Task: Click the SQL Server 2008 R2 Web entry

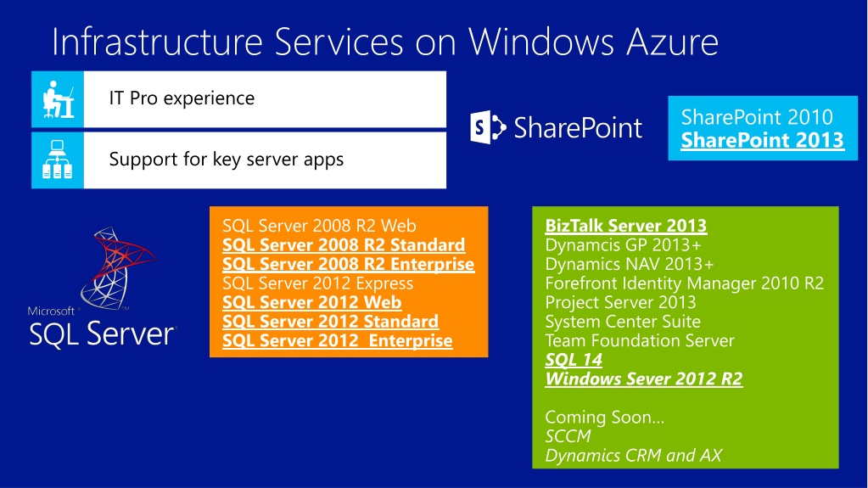Action: coord(319,226)
